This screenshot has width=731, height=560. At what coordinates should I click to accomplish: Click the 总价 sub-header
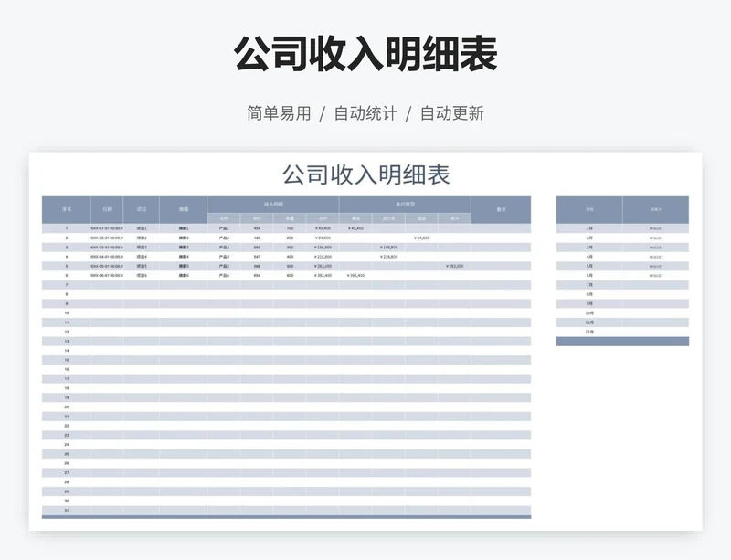(323, 218)
